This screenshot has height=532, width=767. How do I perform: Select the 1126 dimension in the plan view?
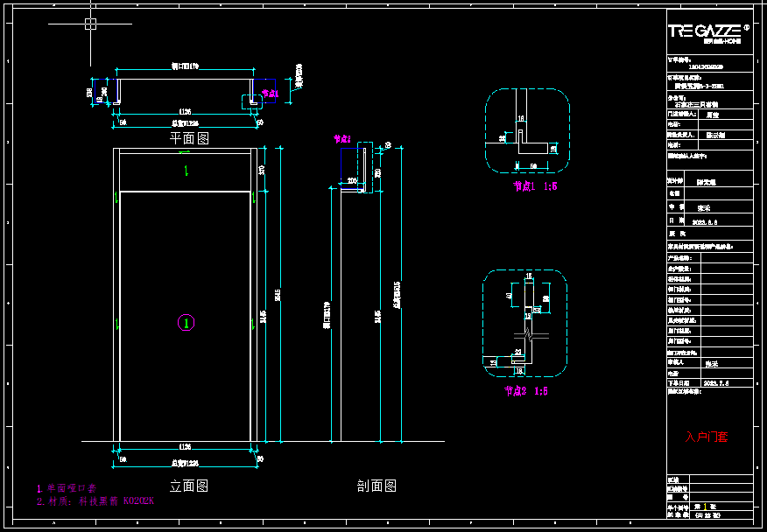click(x=186, y=112)
